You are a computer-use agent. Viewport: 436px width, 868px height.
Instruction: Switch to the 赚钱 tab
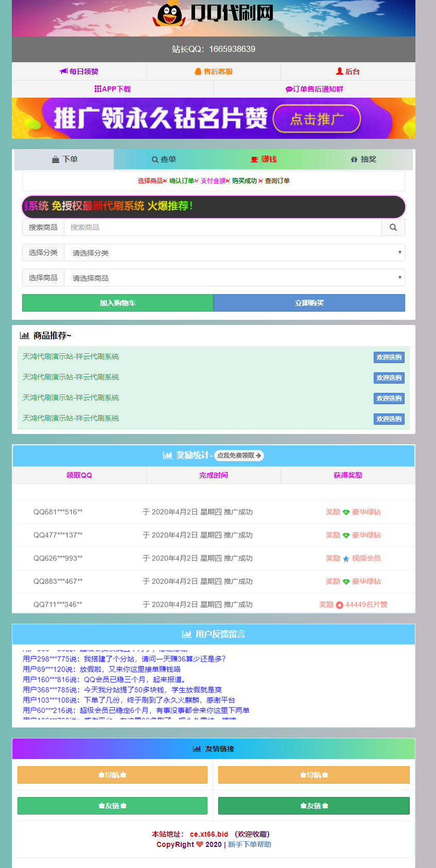point(264,159)
